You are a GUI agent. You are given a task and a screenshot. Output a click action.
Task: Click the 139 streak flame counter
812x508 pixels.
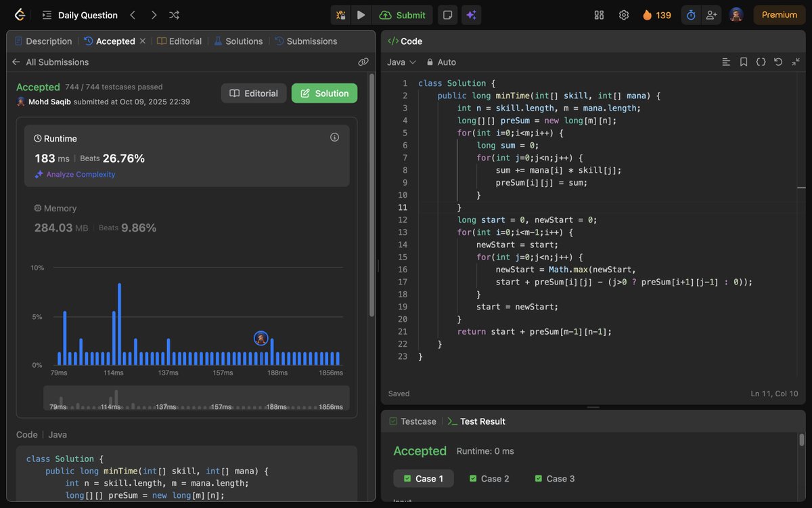pos(656,15)
